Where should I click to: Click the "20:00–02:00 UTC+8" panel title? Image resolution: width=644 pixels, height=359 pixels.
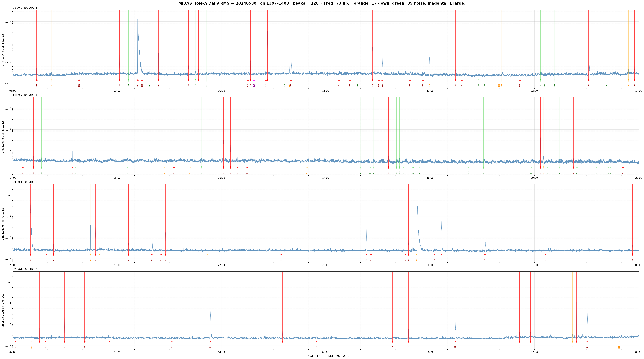[x=25, y=182]
